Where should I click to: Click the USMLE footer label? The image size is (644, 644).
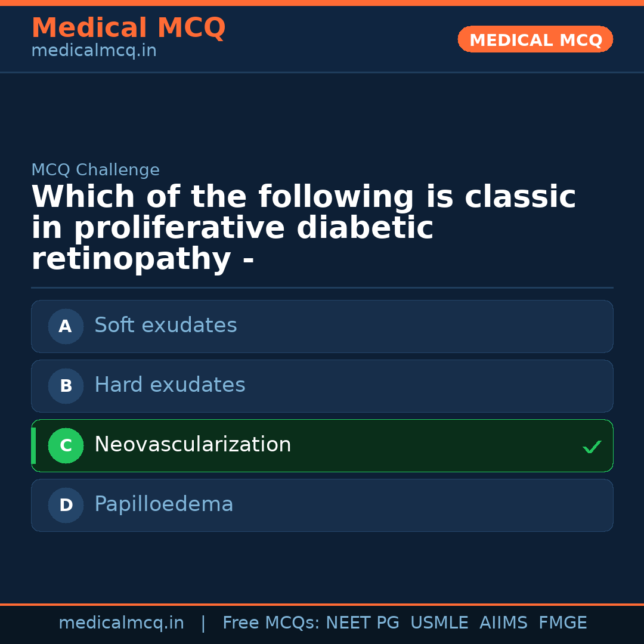coord(439,623)
